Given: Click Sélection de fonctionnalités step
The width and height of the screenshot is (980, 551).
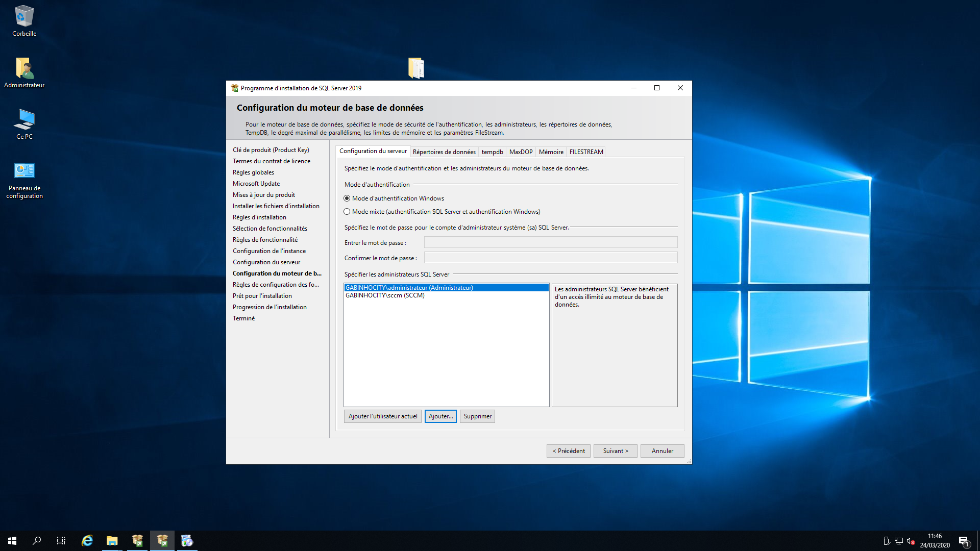Looking at the screenshot, I should point(270,229).
